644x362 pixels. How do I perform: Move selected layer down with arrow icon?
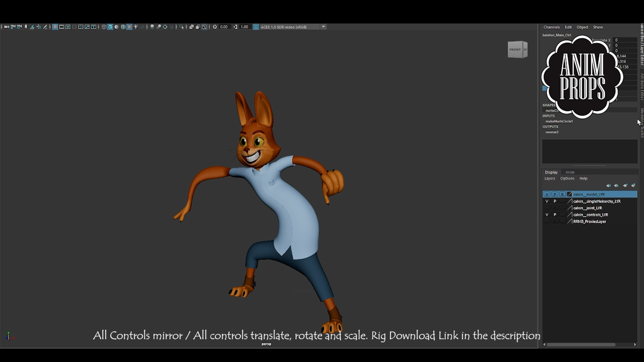[616, 186]
